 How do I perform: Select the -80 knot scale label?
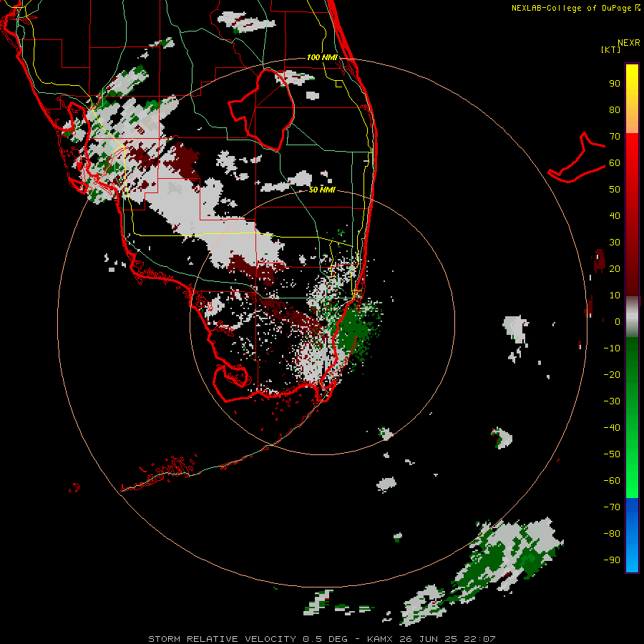[612, 534]
